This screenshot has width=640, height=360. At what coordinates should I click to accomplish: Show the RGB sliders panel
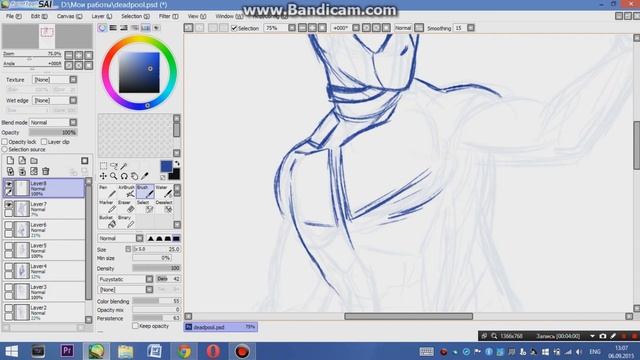coord(113,28)
